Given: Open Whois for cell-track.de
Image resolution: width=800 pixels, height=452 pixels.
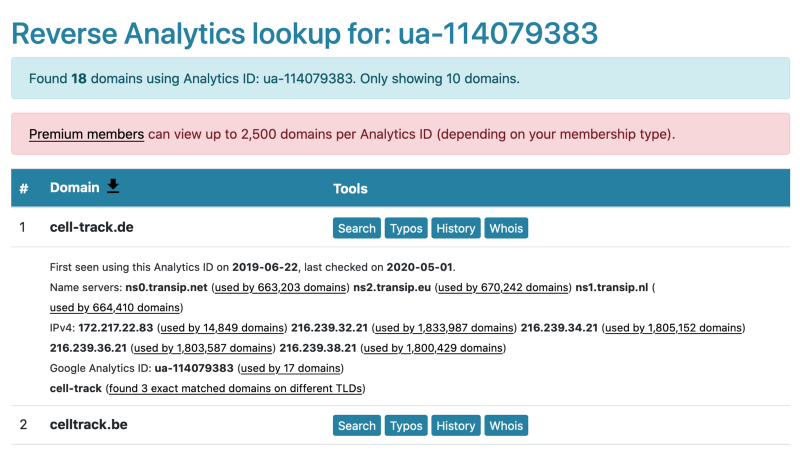Looking at the screenshot, I should [x=506, y=228].
